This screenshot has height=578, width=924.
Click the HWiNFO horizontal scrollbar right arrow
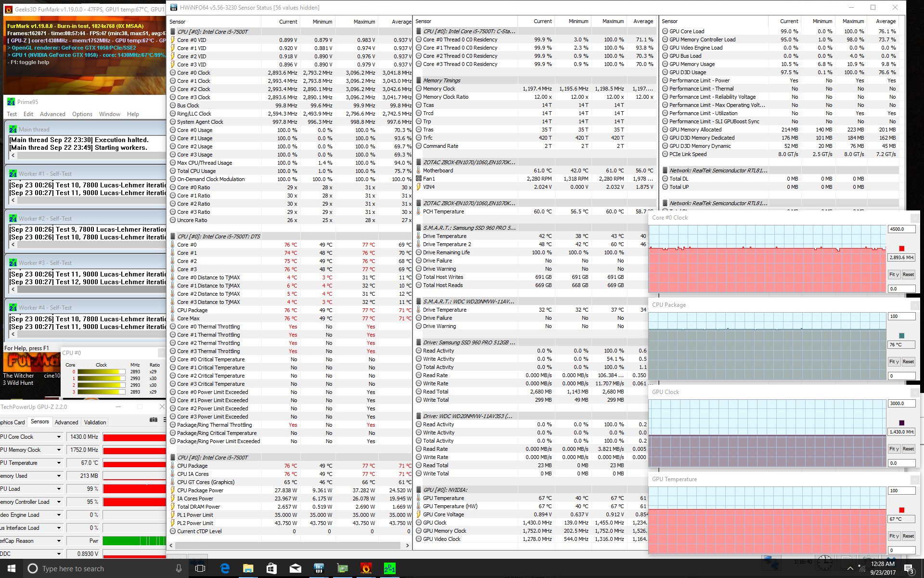tap(407, 546)
